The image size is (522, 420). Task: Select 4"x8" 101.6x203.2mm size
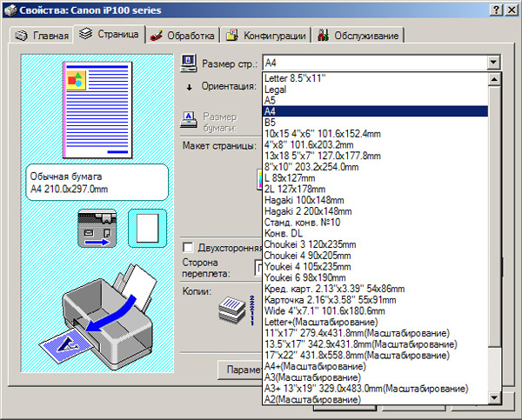coord(375,144)
